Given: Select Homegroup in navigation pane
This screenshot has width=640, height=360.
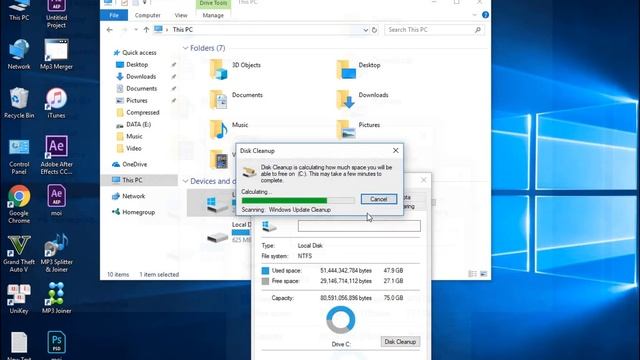Looking at the screenshot, I should tap(133, 212).
